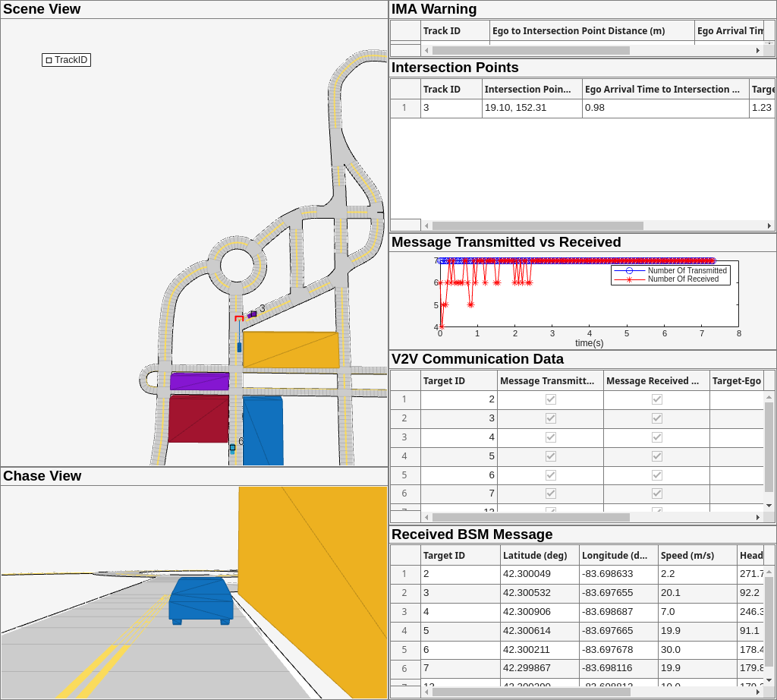
Task: Toggle Message Transmitted checkbox for Target ID 6
Action: [x=551, y=475]
